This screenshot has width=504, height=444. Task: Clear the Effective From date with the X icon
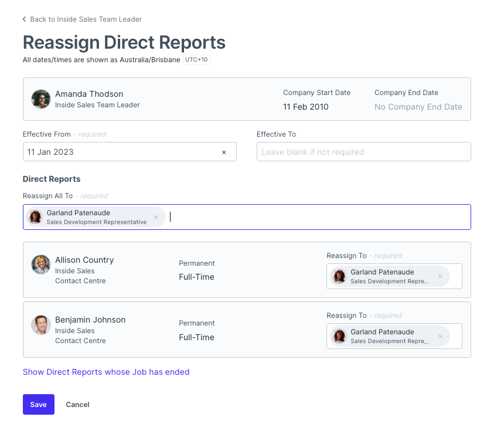coord(224,152)
